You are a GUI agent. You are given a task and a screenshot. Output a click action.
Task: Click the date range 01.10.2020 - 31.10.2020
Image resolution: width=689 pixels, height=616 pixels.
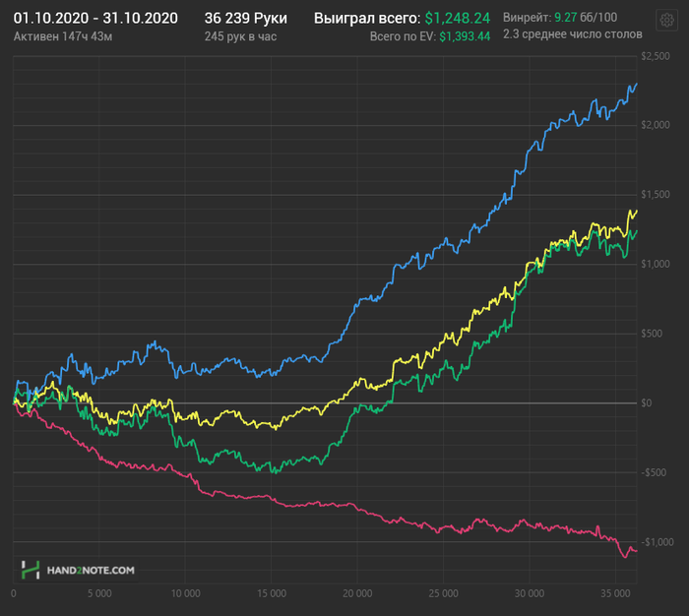[95, 18]
